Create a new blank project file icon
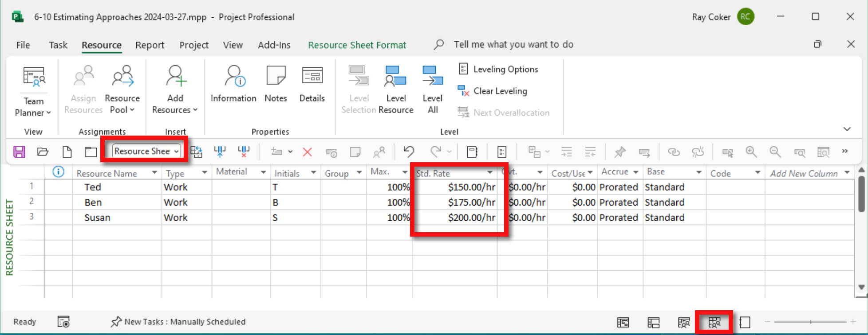This screenshot has width=868, height=335. click(67, 152)
